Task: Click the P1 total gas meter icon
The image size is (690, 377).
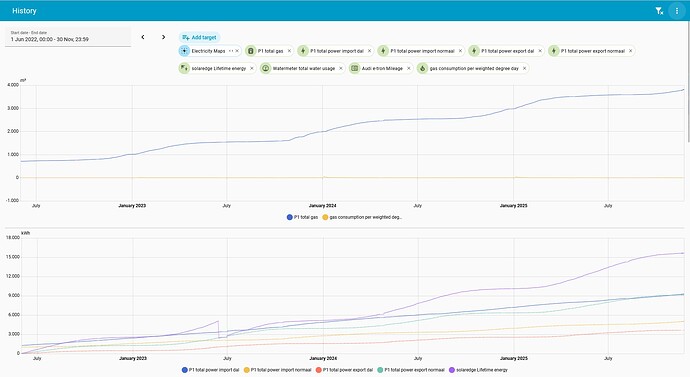Action: pyautogui.click(x=250, y=51)
